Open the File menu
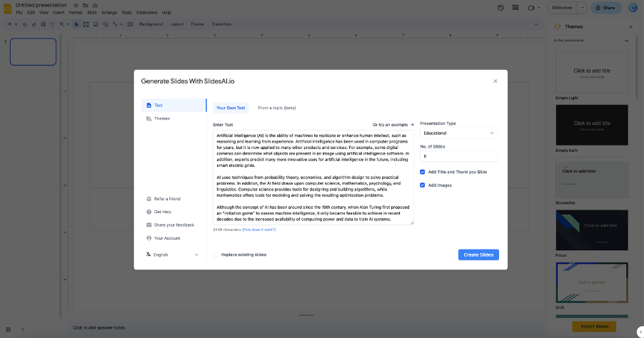 coord(19,13)
